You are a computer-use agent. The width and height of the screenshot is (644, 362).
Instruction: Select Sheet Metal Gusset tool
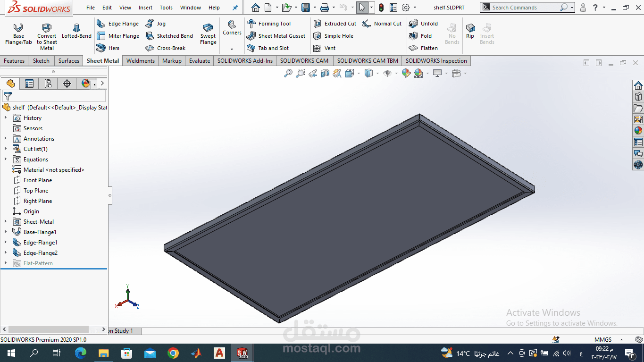[276, 36]
